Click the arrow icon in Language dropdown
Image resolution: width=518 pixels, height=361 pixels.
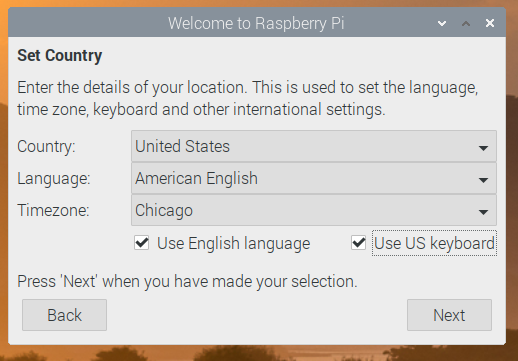[483, 180]
